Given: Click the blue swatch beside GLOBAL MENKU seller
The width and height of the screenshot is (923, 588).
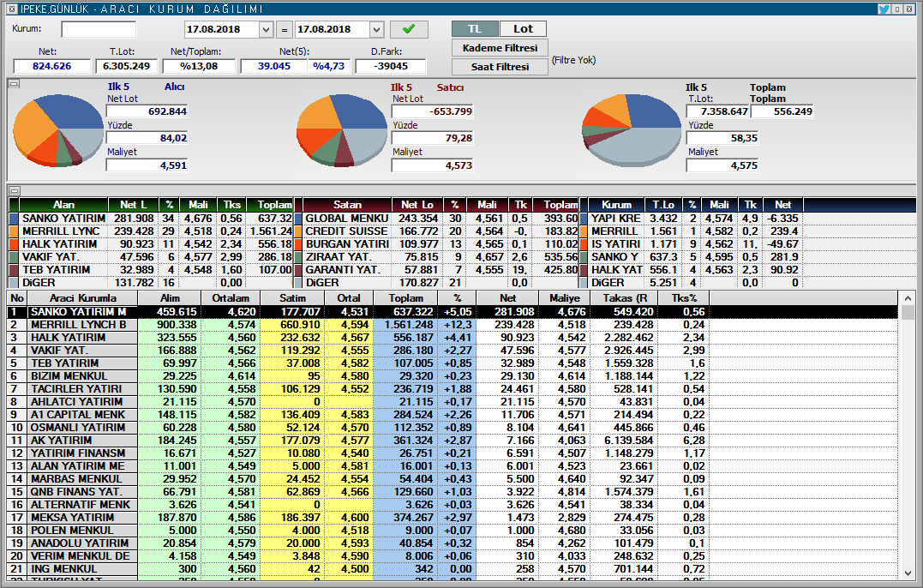Looking at the screenshot, I should pyautogui.click(x=298, y=219).
